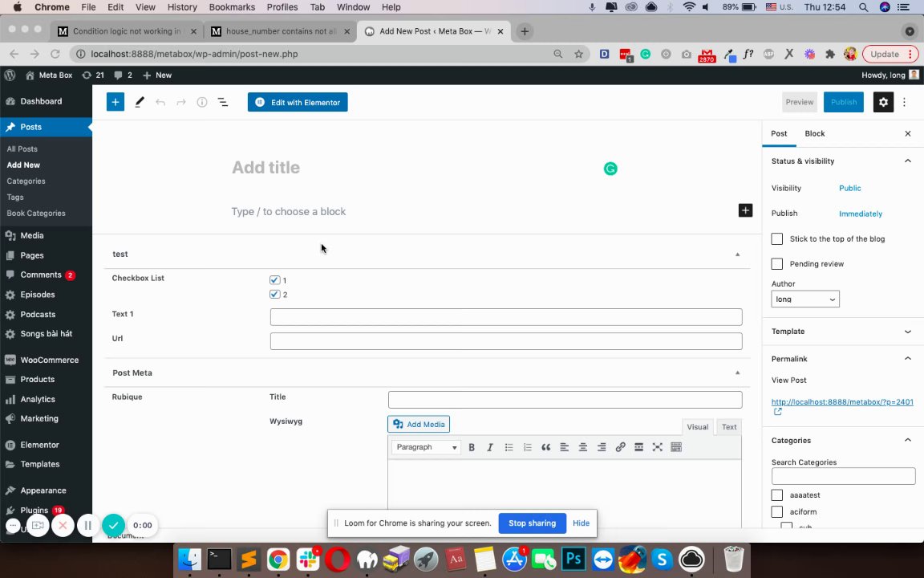The image size is (924, 578).
Task: Click the Preview button
Action: click(x=799, y=102)
